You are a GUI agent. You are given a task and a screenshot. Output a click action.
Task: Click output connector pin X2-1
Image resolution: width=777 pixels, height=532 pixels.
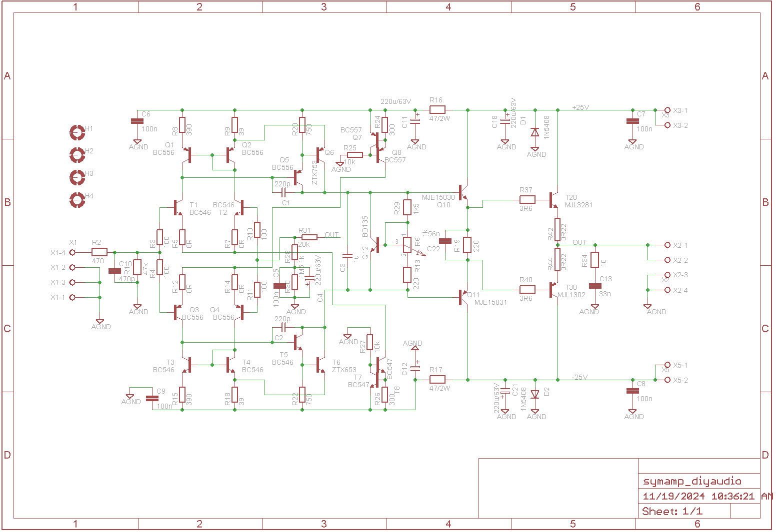(x=667, y=245)
